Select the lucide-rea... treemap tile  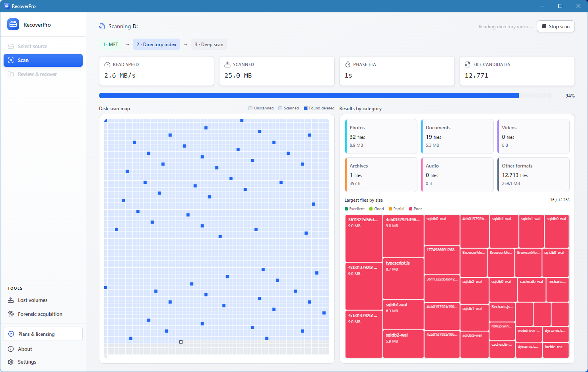coord(556,350)
